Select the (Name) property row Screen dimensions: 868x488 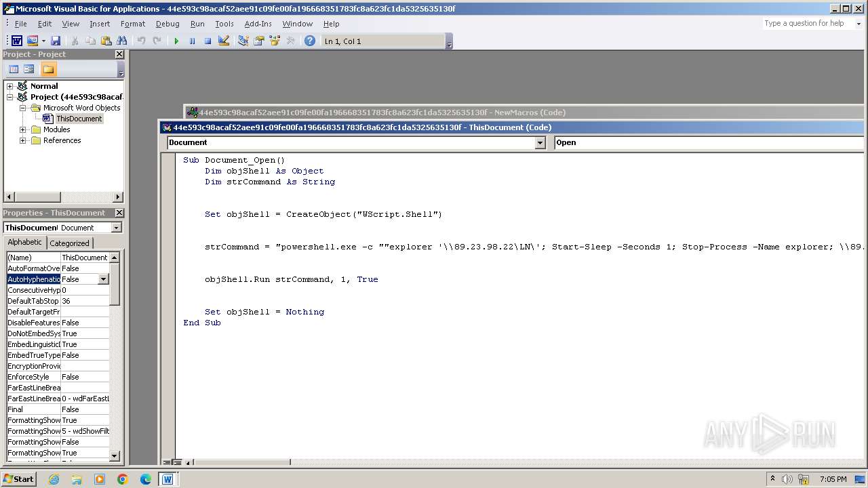58,258
